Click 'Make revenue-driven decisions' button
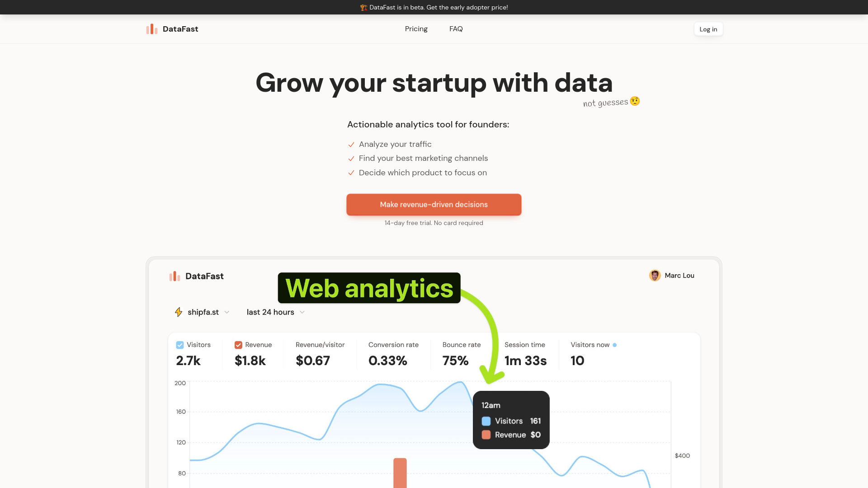 point(434,205)
